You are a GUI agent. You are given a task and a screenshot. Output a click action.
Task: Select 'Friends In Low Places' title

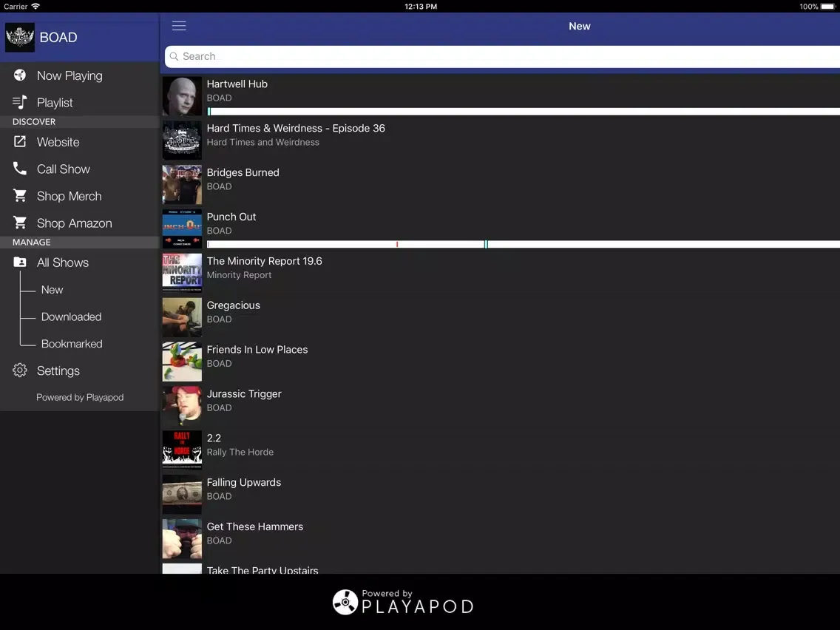(x=257, y=350)
